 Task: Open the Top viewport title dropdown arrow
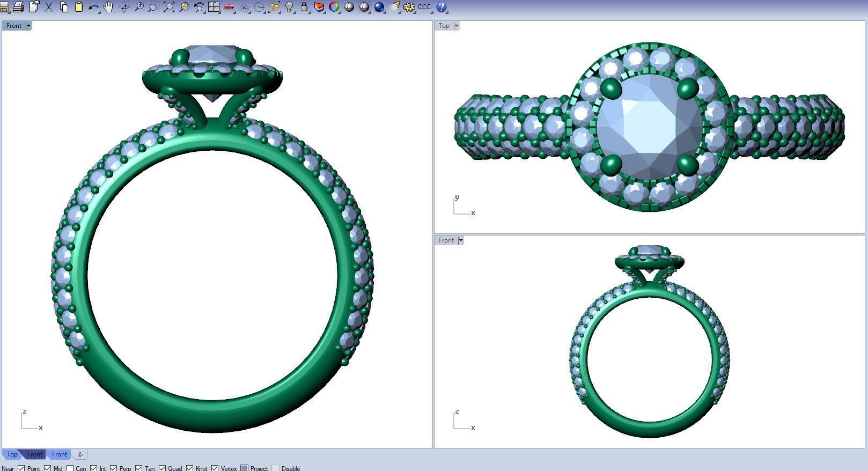pyautogui.click(x=457, y=26)
